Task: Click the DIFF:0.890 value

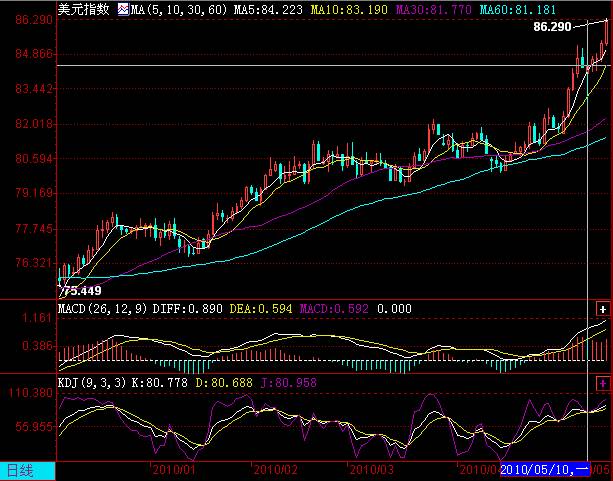Action: pos(187,309)
